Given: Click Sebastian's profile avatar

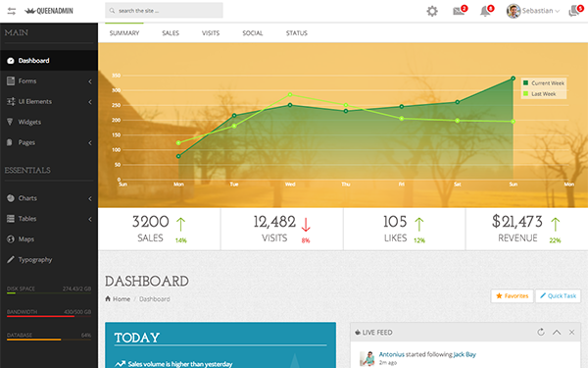Looking at the screenshot, I should coord(514,11).
